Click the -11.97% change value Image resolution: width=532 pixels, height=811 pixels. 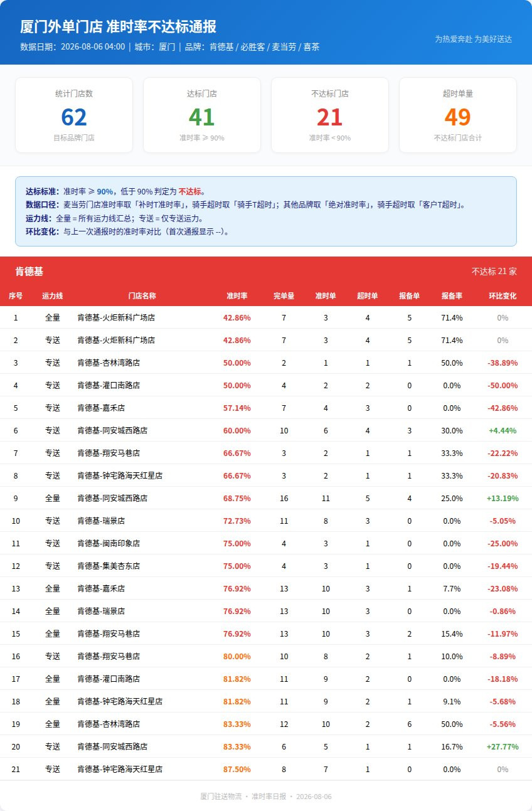[x=503, y=634]
